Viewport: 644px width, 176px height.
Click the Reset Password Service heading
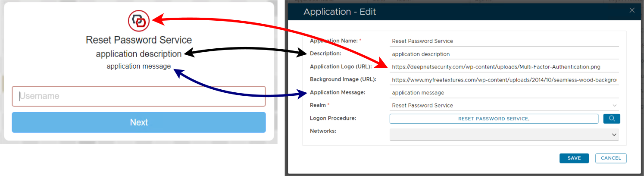(139, 40)
